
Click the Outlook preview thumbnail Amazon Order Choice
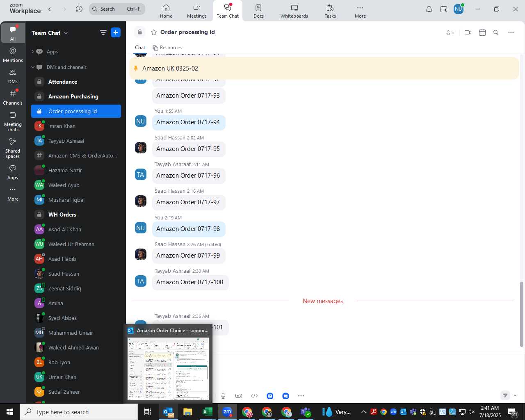(x=168, y=368)
